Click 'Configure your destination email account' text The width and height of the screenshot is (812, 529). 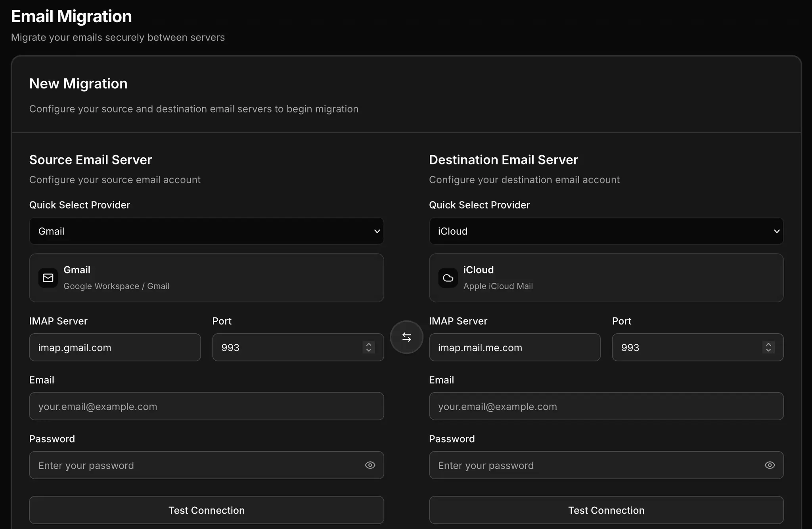pyautogui.click(x=524, y=180)
